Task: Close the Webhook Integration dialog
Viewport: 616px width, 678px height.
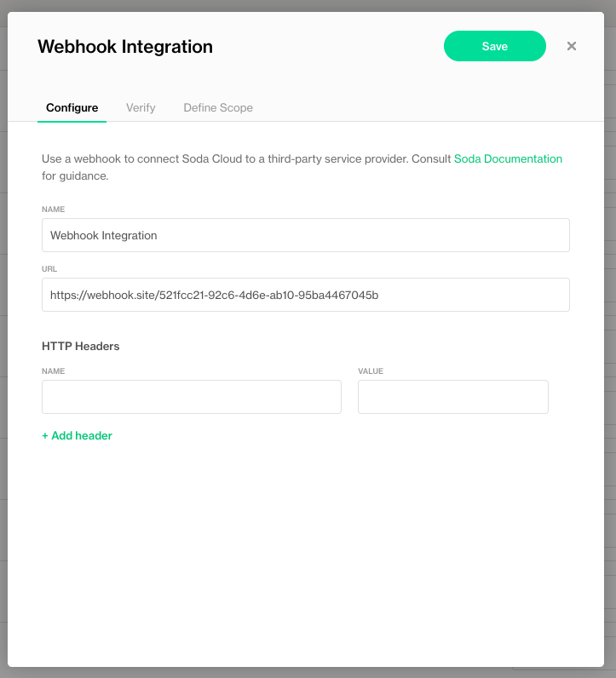Action: 572,46
